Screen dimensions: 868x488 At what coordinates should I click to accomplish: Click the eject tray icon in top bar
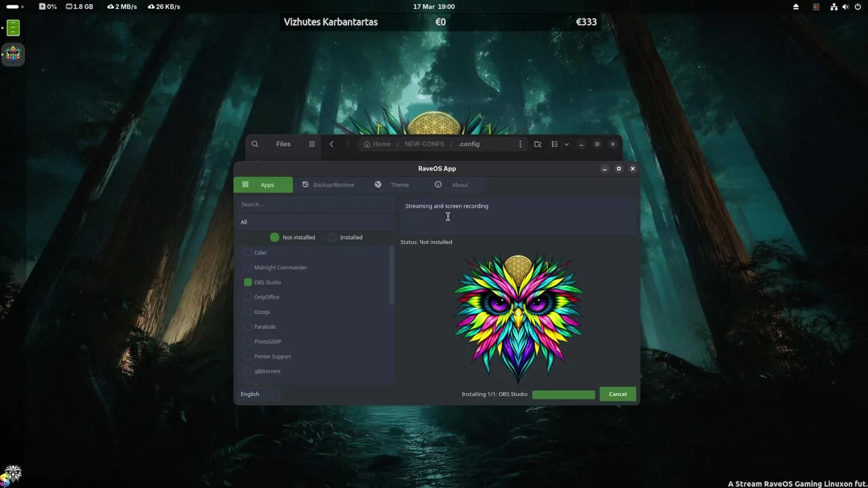point(796,7)
